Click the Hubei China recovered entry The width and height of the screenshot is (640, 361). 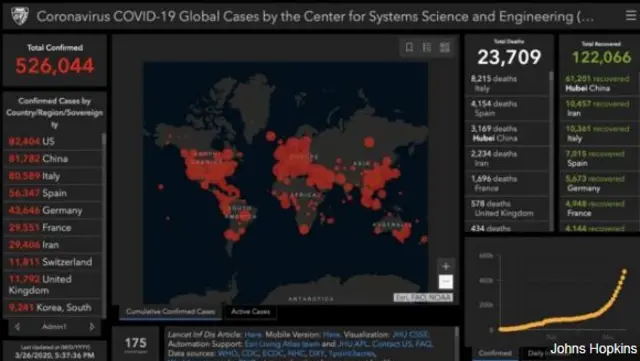click(599, 83)
